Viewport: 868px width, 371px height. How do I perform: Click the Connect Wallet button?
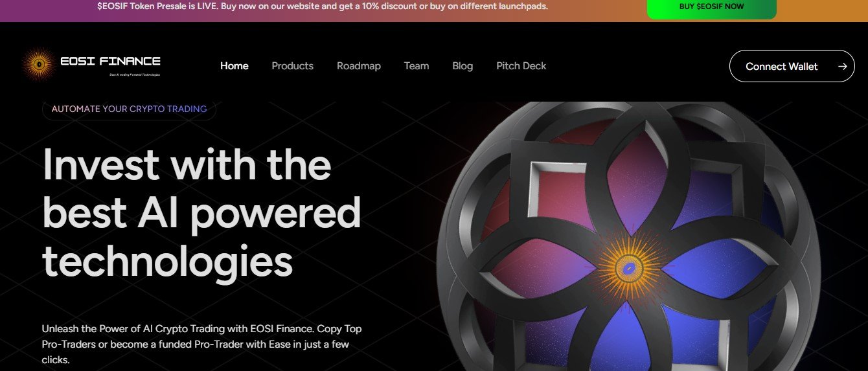792,66
